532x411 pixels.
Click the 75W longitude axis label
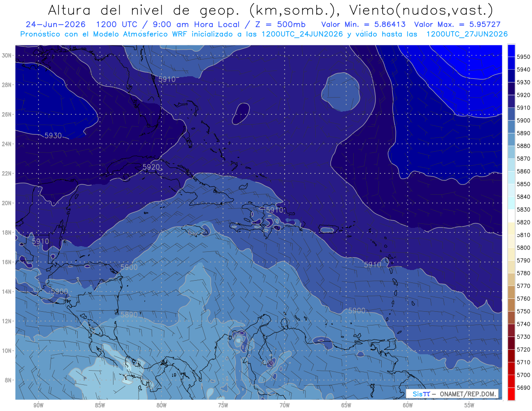coord(223,405)
